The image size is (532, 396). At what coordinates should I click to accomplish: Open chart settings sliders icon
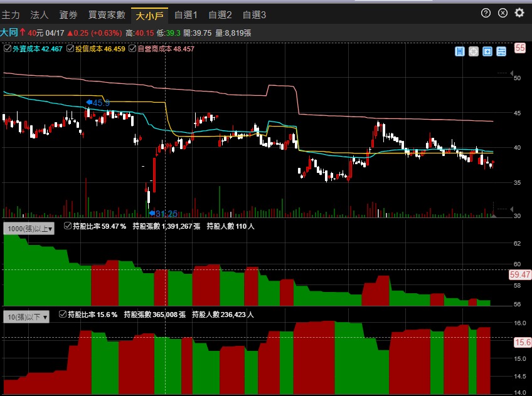[501, 52]
